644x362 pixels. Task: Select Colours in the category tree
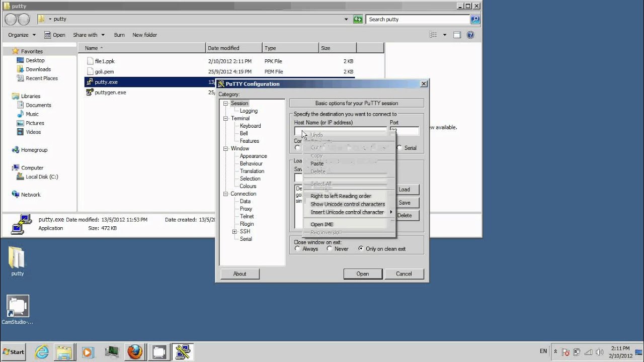pyautogui.click(x=248, y=186)
